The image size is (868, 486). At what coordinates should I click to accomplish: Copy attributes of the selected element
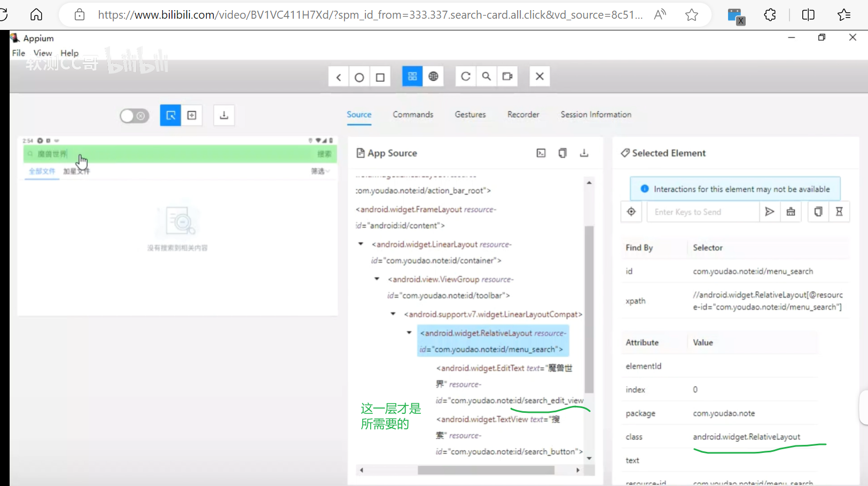[x=818, y=212]
